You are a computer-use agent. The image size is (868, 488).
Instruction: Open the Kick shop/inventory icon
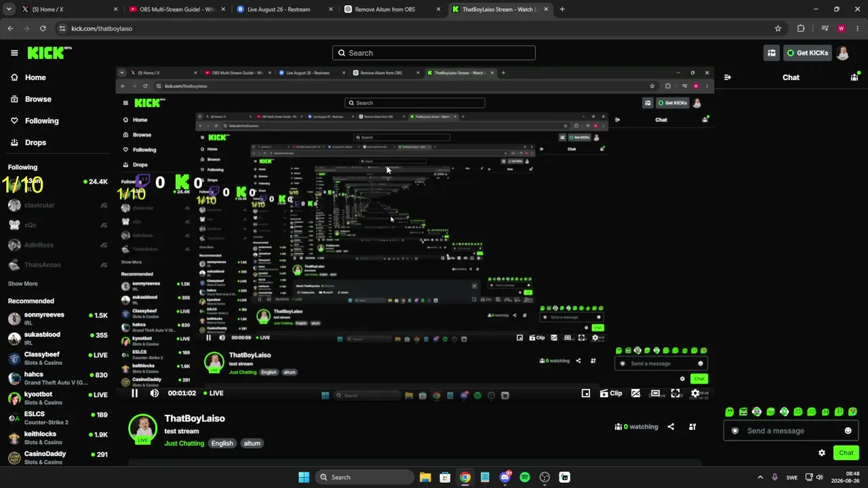(771, 53)
